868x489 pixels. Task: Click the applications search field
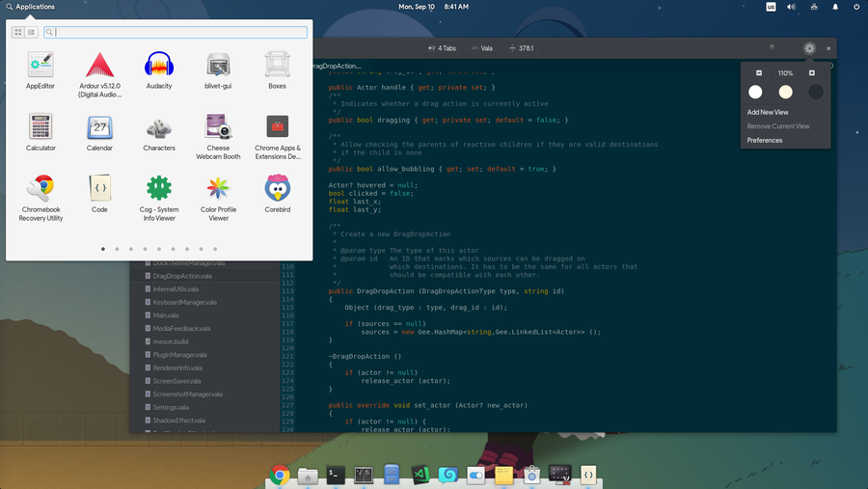tap(180, 33)
